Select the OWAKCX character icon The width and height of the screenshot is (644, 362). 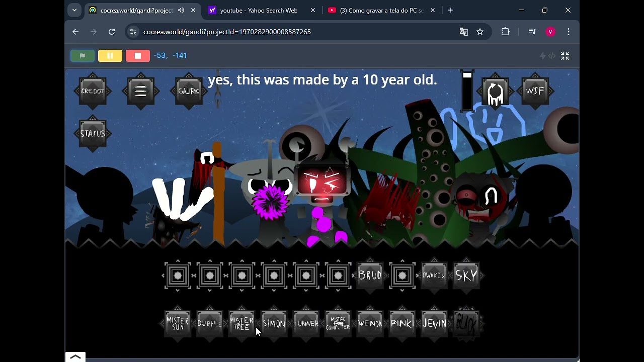click(x=434, y=276)
